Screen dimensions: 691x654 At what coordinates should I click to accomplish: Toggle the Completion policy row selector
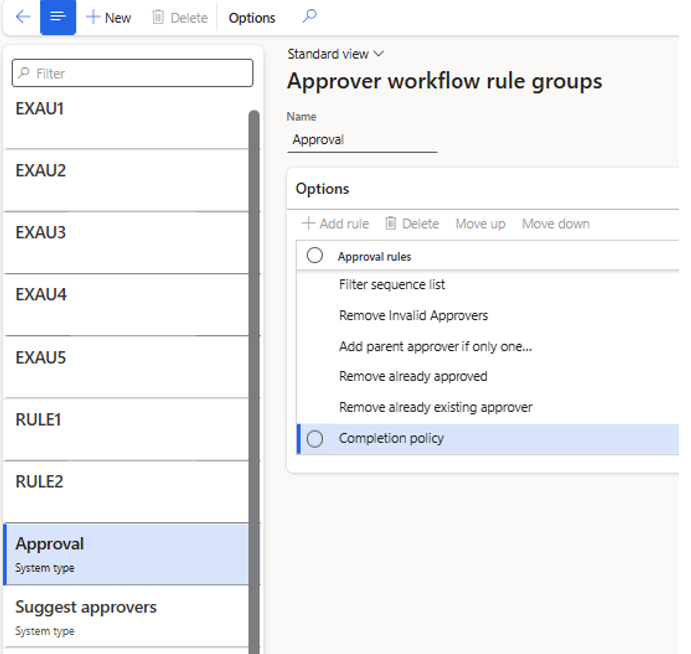click(x=315, y=439)
